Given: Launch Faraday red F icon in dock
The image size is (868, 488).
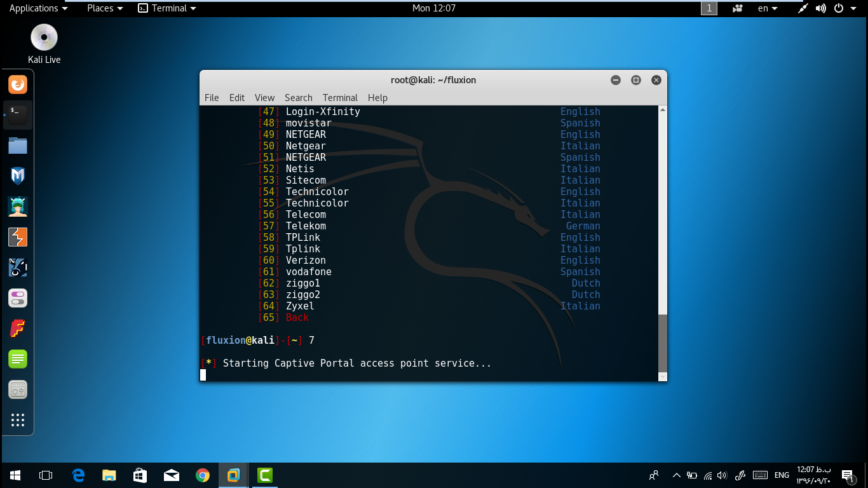Looking at the screenshot, I should (x=18, y=329).
